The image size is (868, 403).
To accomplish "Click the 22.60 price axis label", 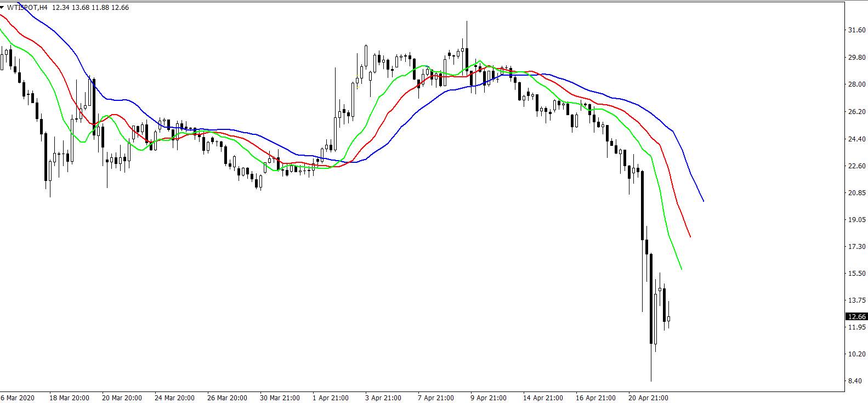I will tap(856, 166).
